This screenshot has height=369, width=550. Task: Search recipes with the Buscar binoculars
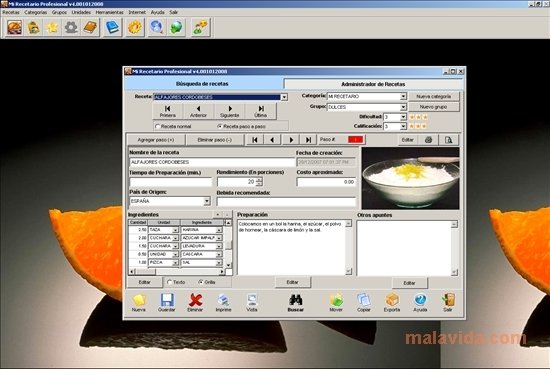[296, 303]
